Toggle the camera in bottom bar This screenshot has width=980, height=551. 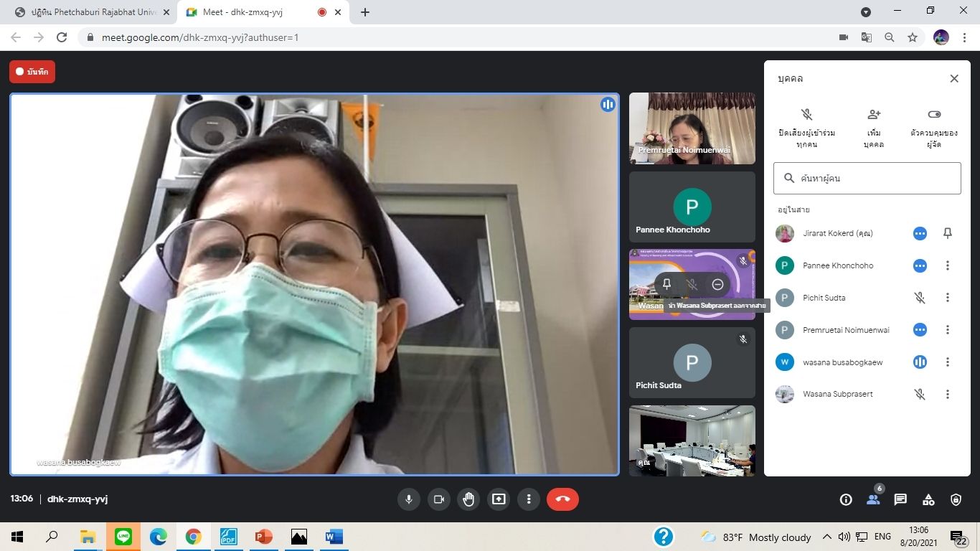point(439,499)
